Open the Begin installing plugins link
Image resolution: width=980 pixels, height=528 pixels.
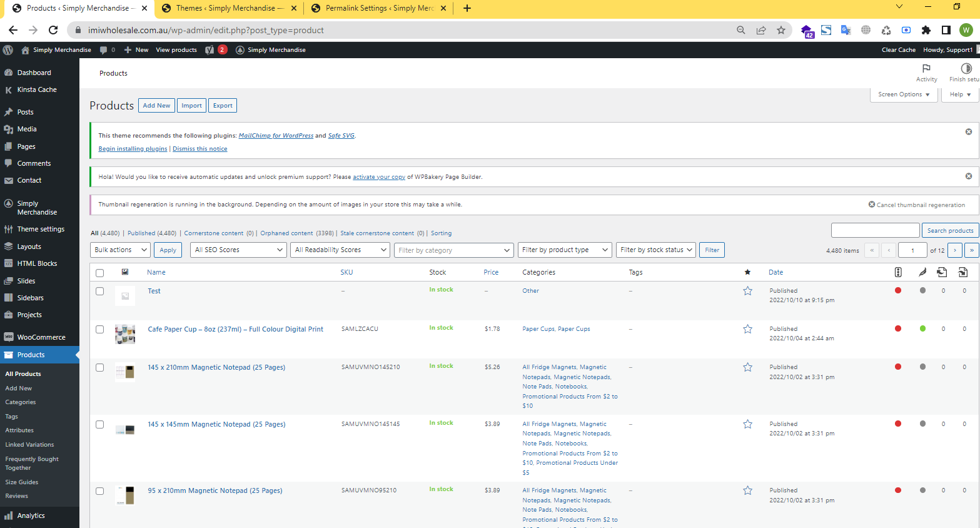tap(133, 149)
